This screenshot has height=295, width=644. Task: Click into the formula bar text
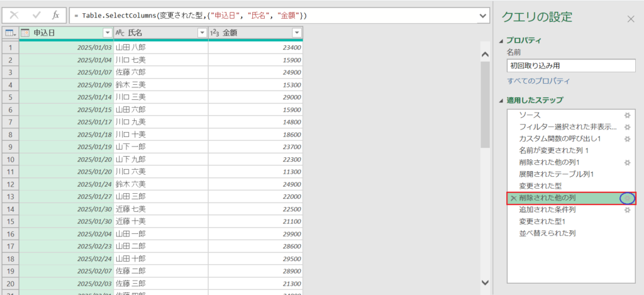tap(273, 16)
